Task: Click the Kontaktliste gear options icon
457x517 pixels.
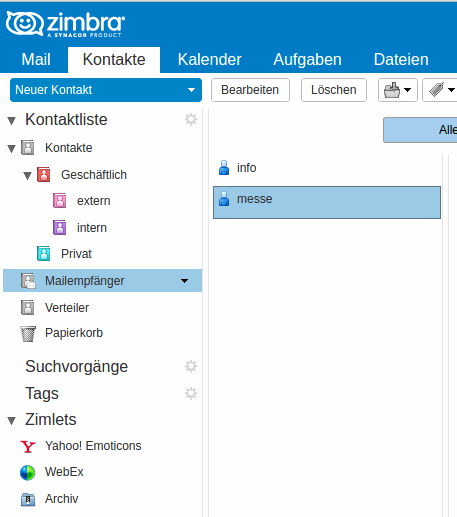Action: pos(191,119)
